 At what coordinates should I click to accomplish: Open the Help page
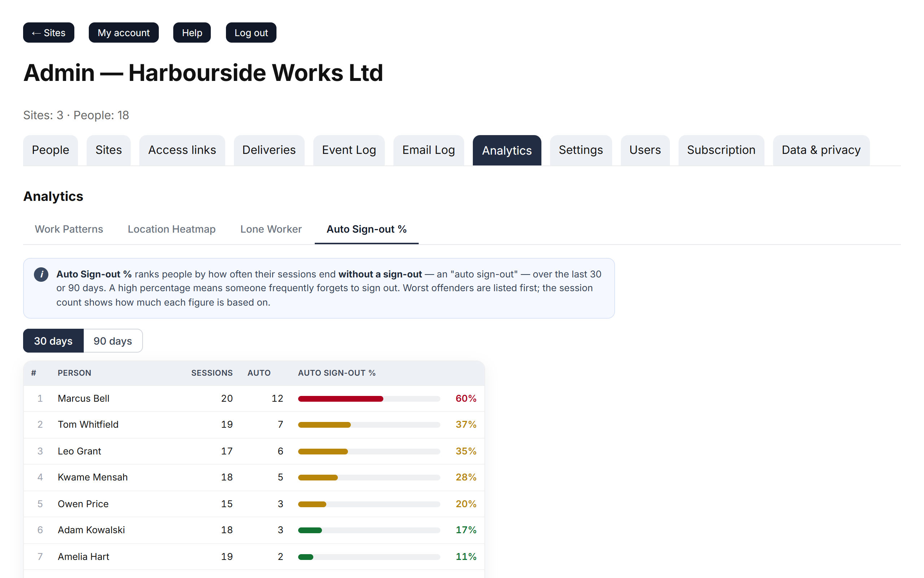pos(192,33)
